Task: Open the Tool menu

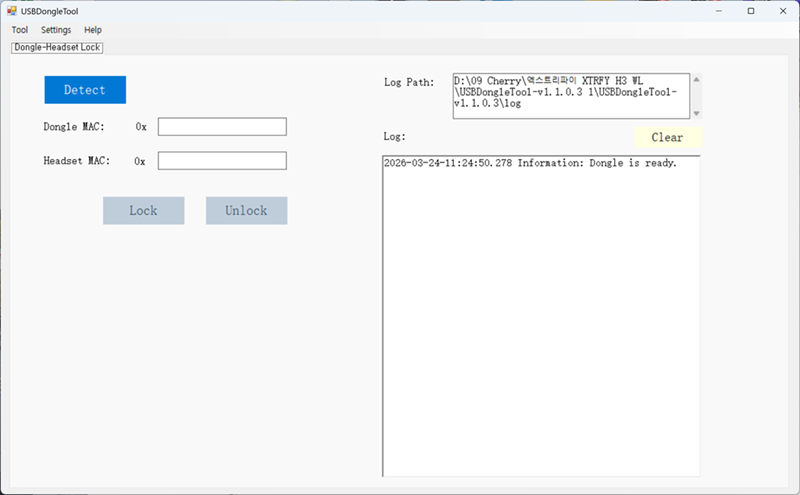Action: 20,30
